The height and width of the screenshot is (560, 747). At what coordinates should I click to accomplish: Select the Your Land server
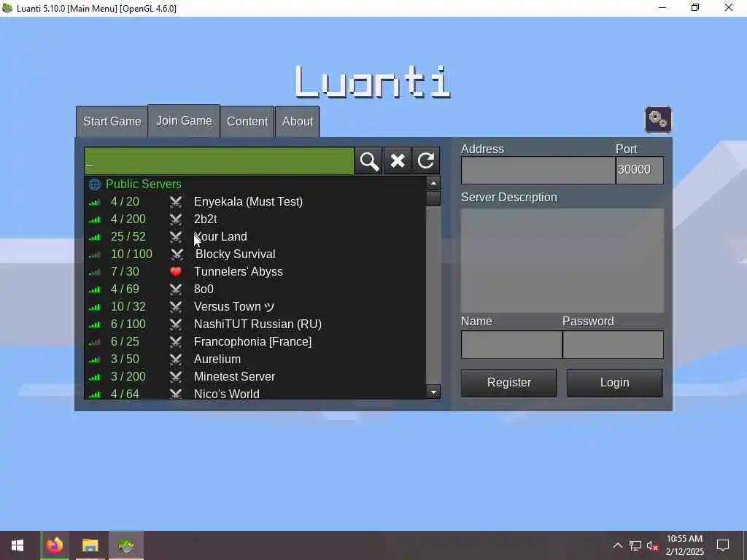click(x=255, y=237)
